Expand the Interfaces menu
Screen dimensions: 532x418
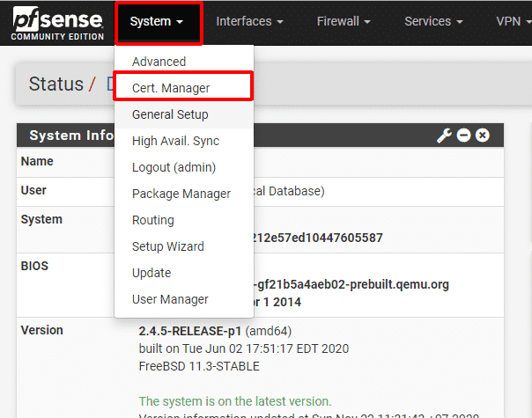point(249,22)
